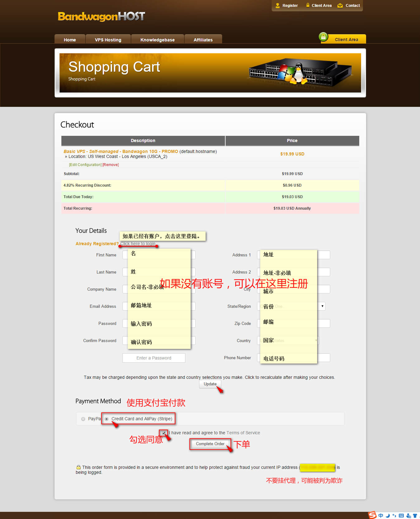Open the VPS Hosting tab
The height and width of the screenshot is (519, 420).
[108, 40]
